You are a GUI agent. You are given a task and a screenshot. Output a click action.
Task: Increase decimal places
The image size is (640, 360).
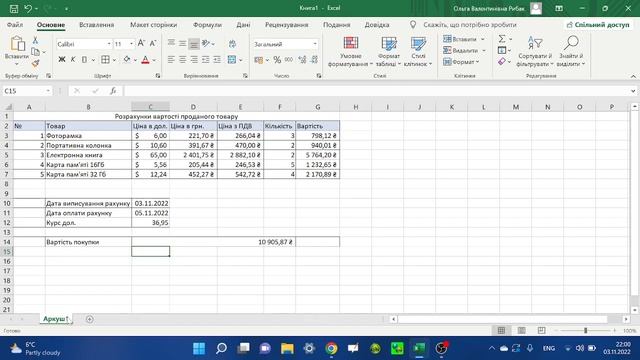(302, 60)
